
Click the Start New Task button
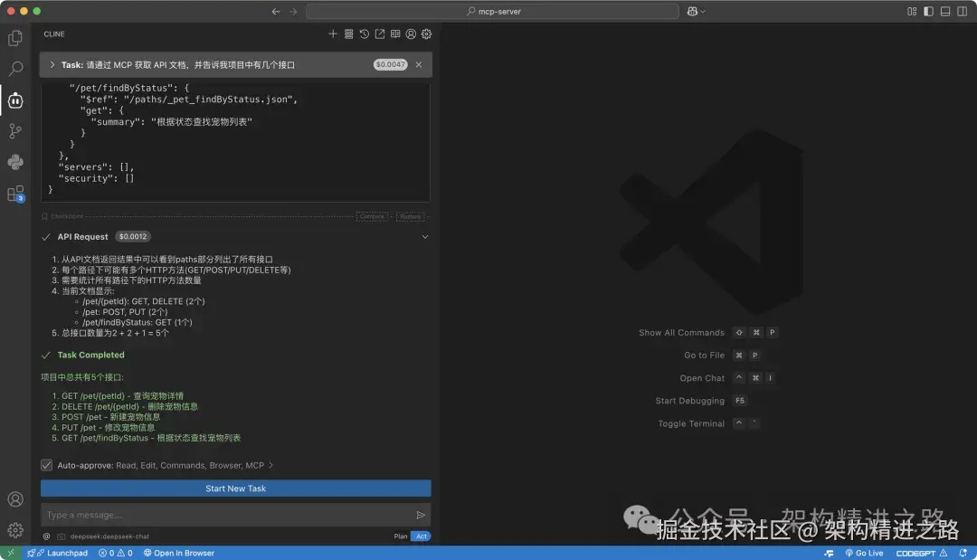click(235, 489)
